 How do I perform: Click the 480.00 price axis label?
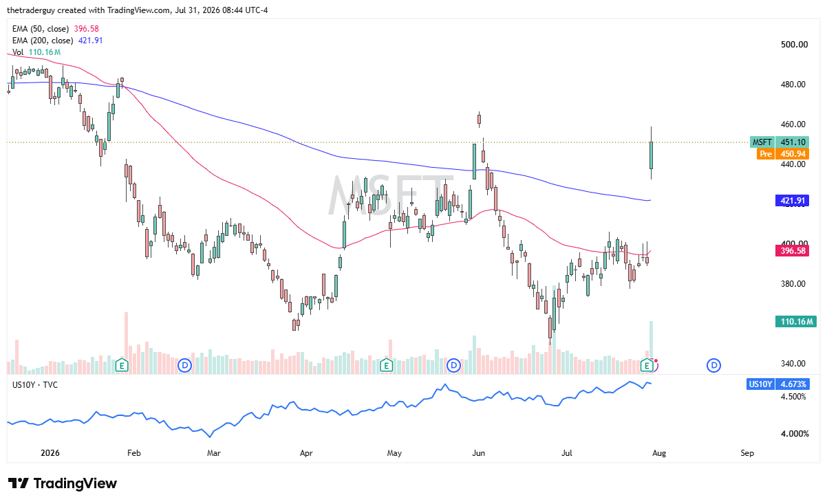pos(793,85)
